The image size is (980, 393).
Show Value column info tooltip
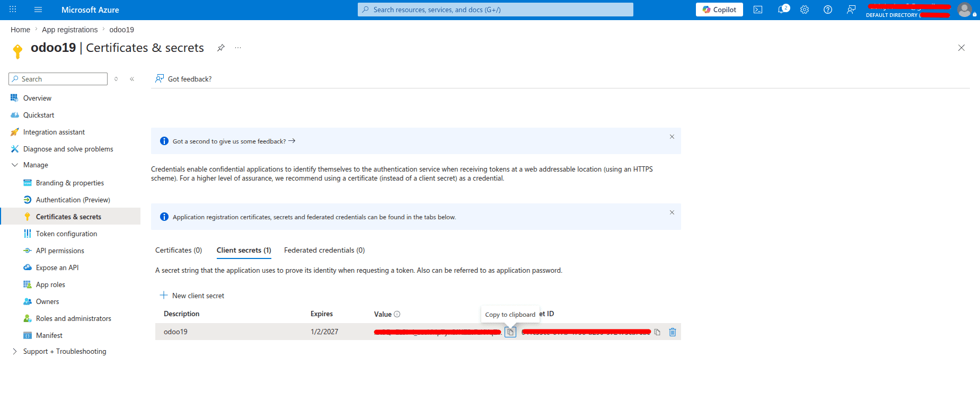pyautogui.click(x=397, y=314)
